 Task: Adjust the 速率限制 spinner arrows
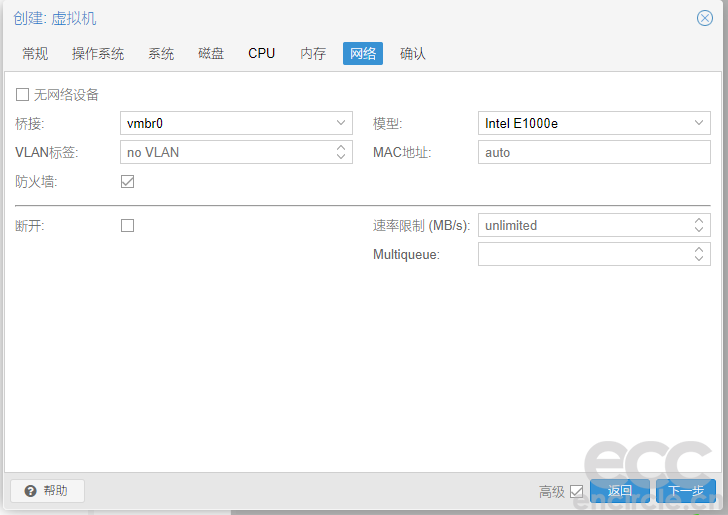[699, 225]
